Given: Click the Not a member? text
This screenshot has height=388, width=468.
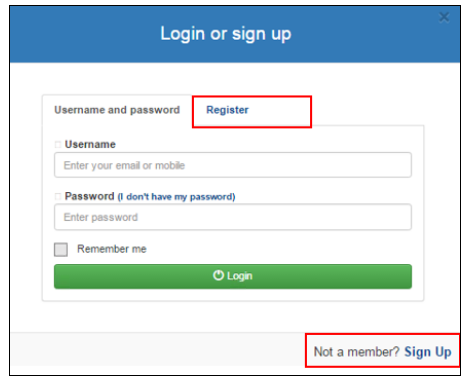Looking at the screenshot, I should pos(356,352).
